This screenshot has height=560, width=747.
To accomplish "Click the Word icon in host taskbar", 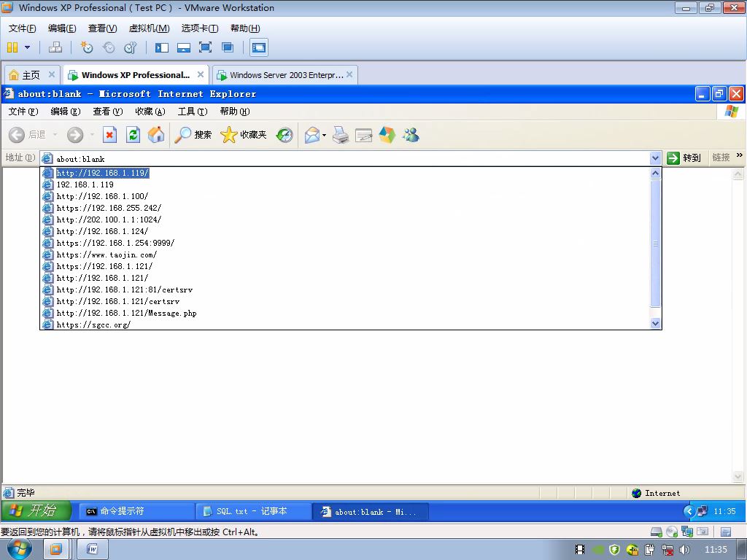I will tap(93, 550).
